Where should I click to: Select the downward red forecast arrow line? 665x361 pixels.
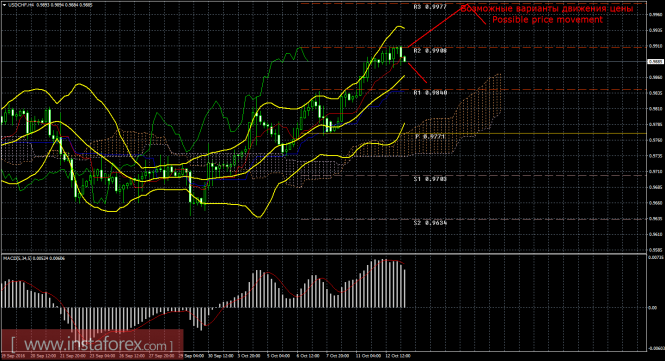[417, 73]
